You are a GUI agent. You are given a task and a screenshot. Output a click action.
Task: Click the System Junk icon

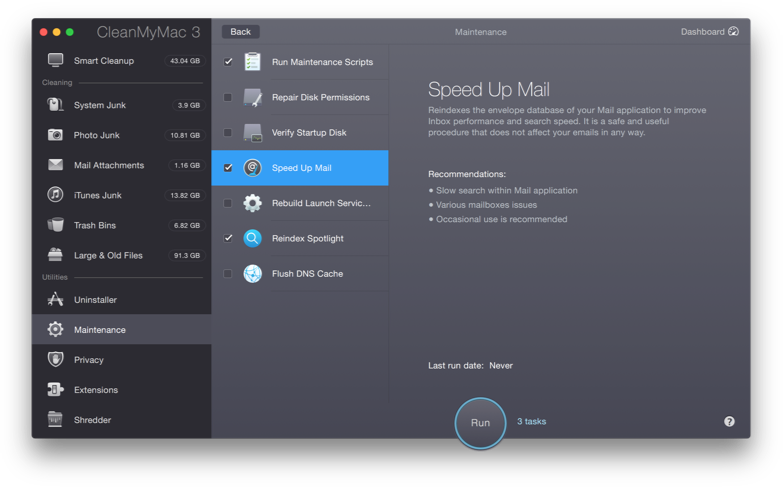55,105
